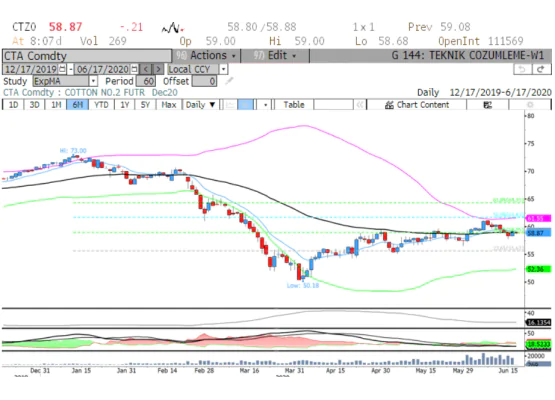The height and width of the screenshot is (400, 555).
Task: Open the end date calendar picker
Action: click(x=135, y=69)
